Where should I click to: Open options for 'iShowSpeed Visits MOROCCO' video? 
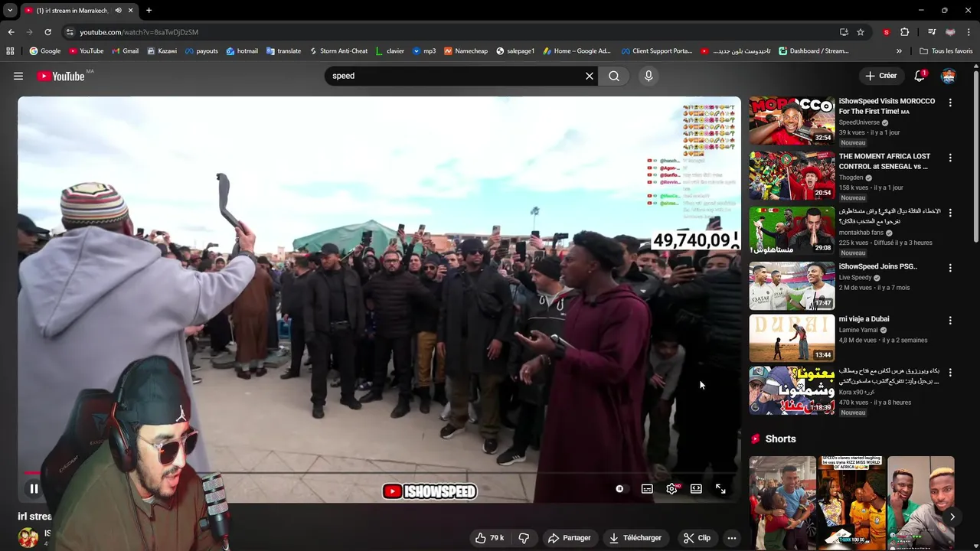950,103
